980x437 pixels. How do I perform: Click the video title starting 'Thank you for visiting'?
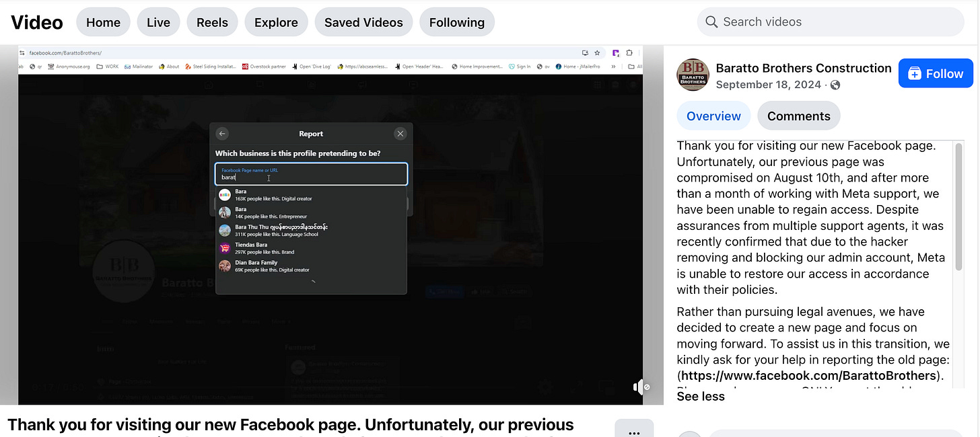click(291, 425)
